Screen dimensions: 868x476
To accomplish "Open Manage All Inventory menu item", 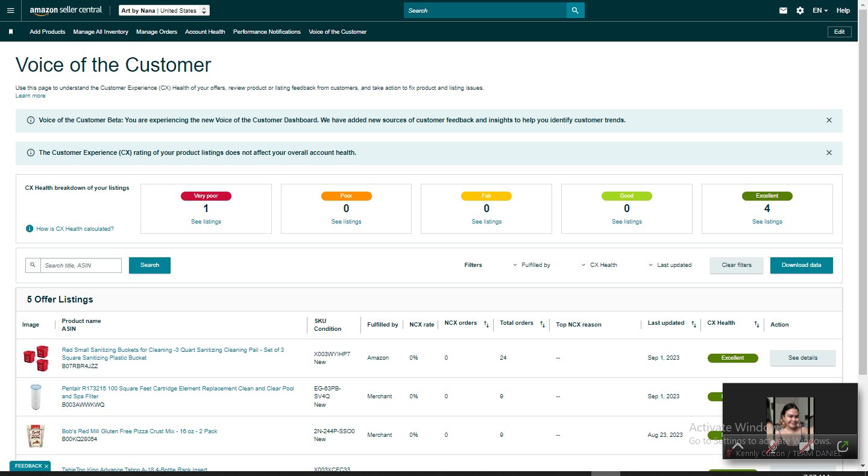I will (x=101, y=32).
